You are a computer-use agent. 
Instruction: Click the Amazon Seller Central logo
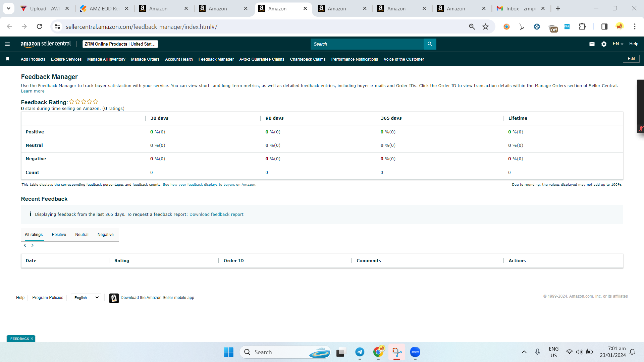[46, 44]
